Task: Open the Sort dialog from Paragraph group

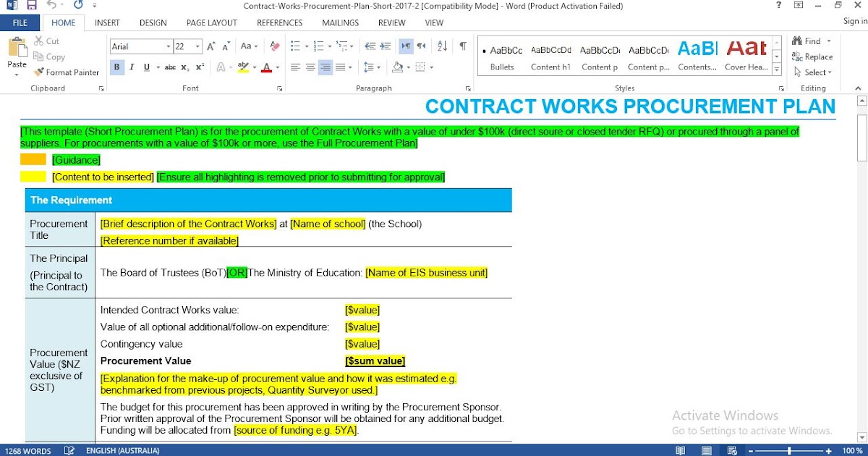Action: 443,45
